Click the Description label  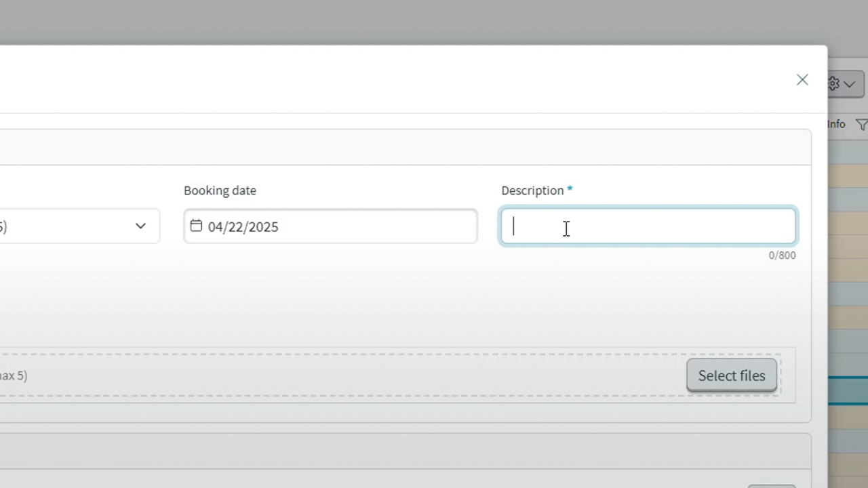532,190
